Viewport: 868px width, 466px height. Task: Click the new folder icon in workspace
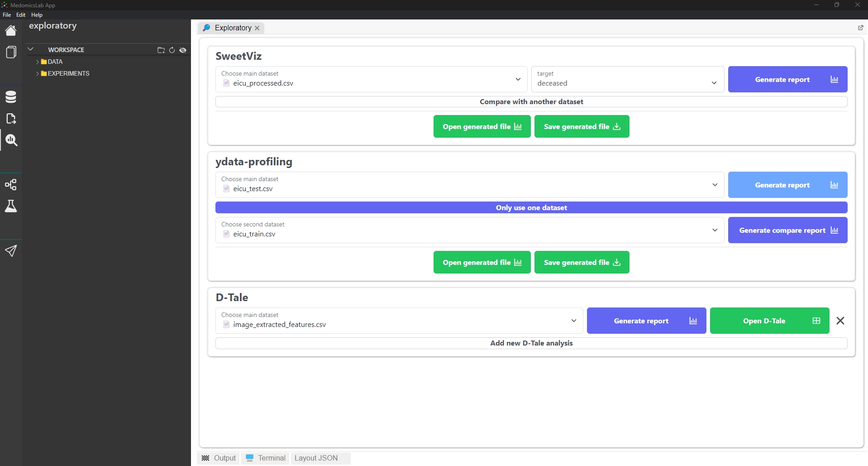[161, 50]
